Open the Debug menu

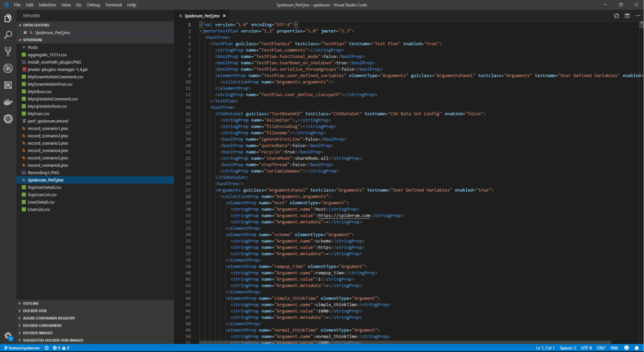[x=93, y=5]
